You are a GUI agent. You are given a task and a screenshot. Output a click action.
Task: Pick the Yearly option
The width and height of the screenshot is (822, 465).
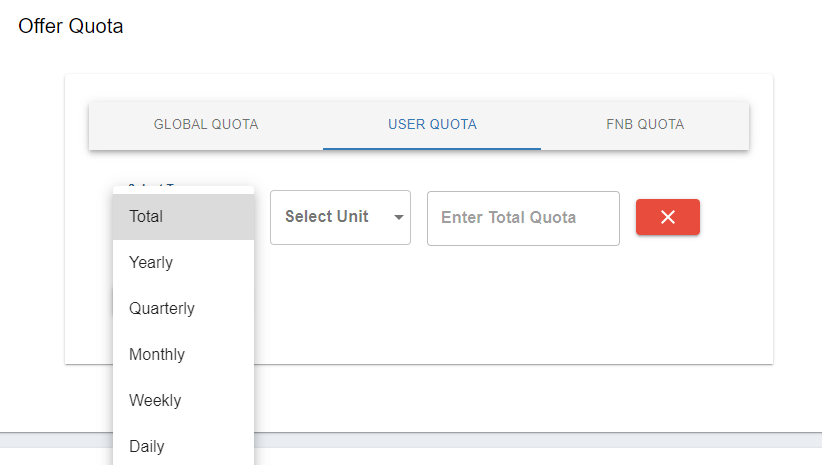[183, 262]
